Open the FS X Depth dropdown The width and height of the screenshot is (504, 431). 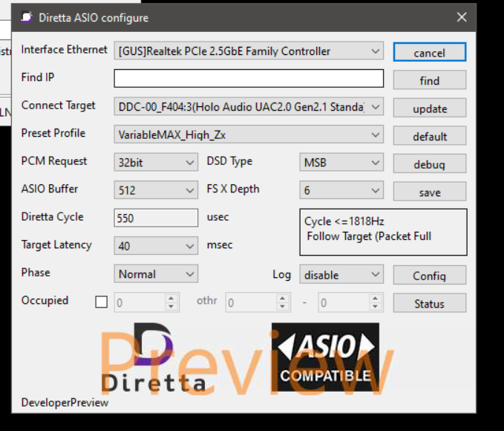[341, 190]
